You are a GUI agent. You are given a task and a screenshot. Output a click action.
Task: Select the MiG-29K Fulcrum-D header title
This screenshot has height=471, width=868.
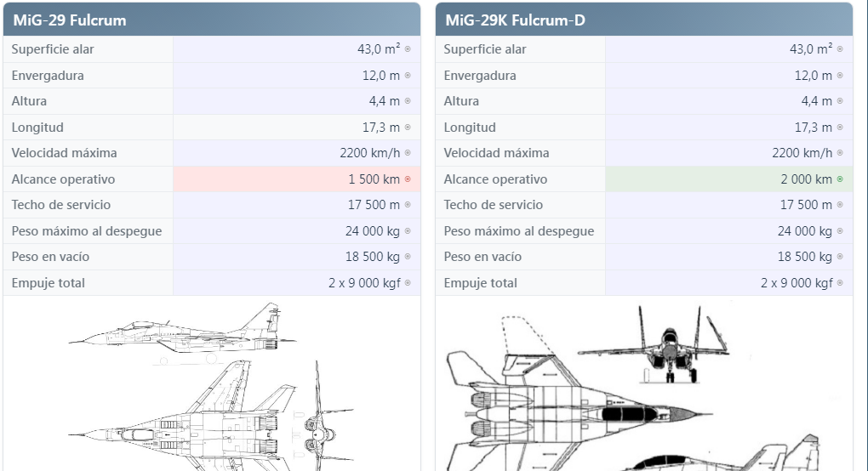515,20
